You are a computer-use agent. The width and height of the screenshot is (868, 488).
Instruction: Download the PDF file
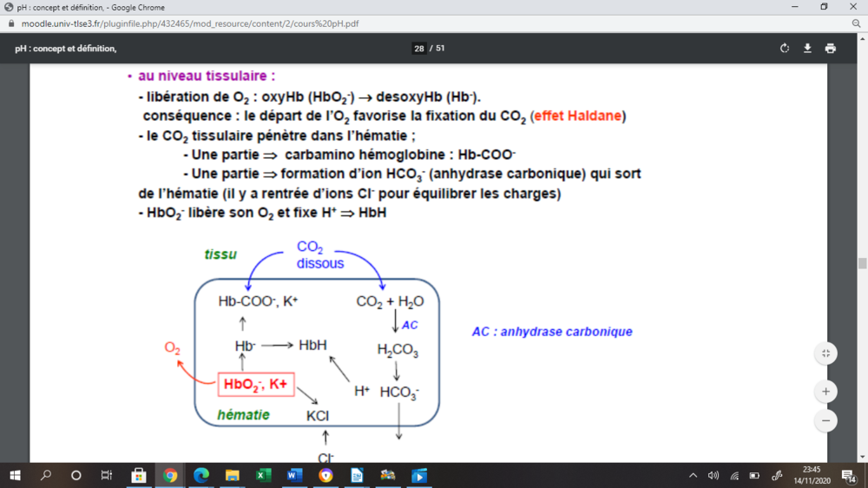807,49
